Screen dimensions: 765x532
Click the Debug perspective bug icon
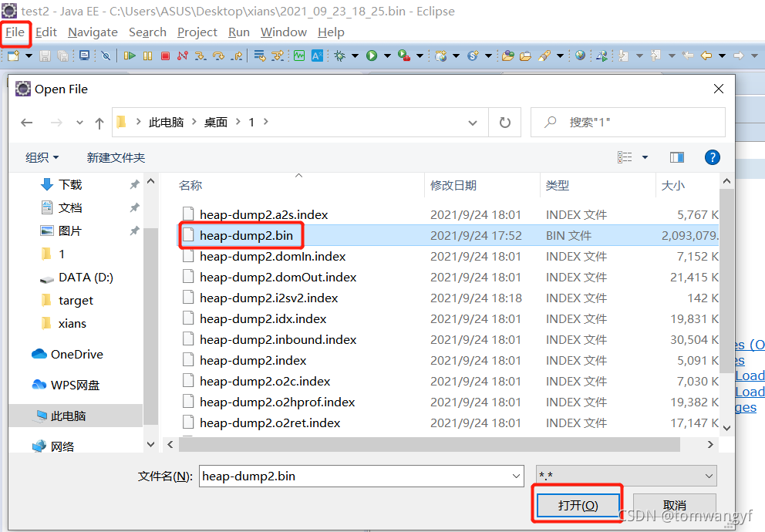point(339,56)
